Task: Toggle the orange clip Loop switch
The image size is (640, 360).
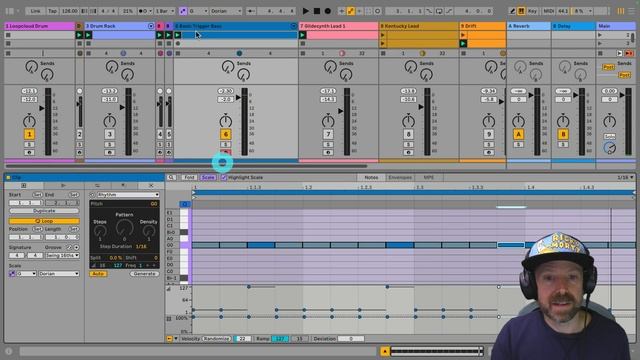Action: tap(44, 221)
